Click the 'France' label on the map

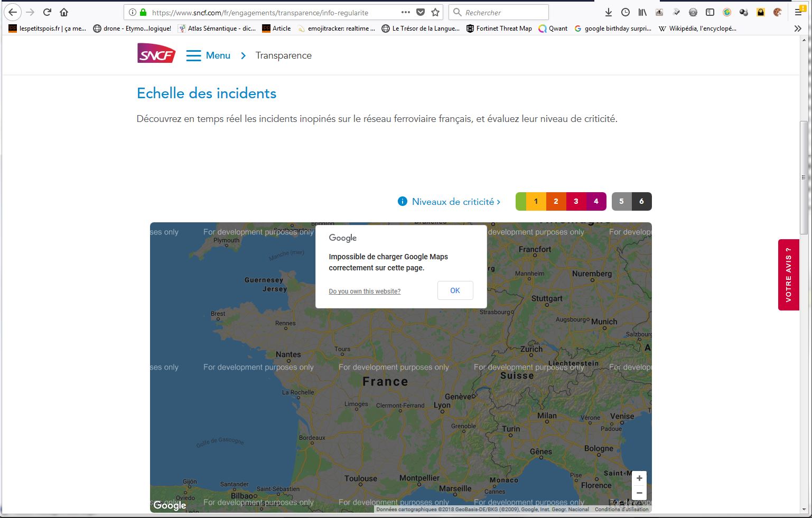click(385, 382)
